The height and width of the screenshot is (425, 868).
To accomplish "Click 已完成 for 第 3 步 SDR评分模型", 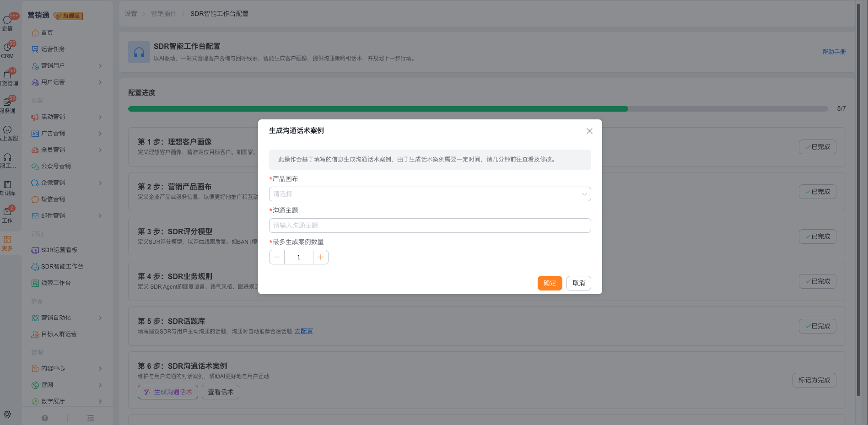I will click(818, 237).
